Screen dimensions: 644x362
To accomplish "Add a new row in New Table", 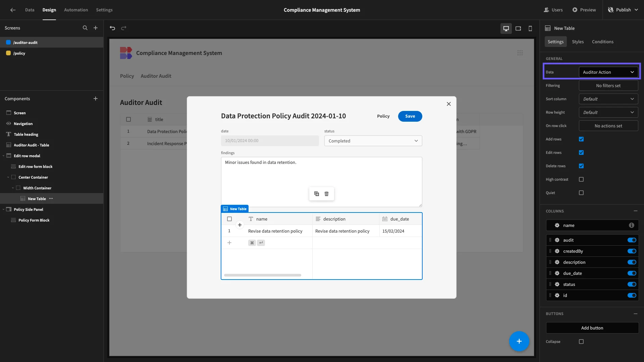I will coord(229,243).
